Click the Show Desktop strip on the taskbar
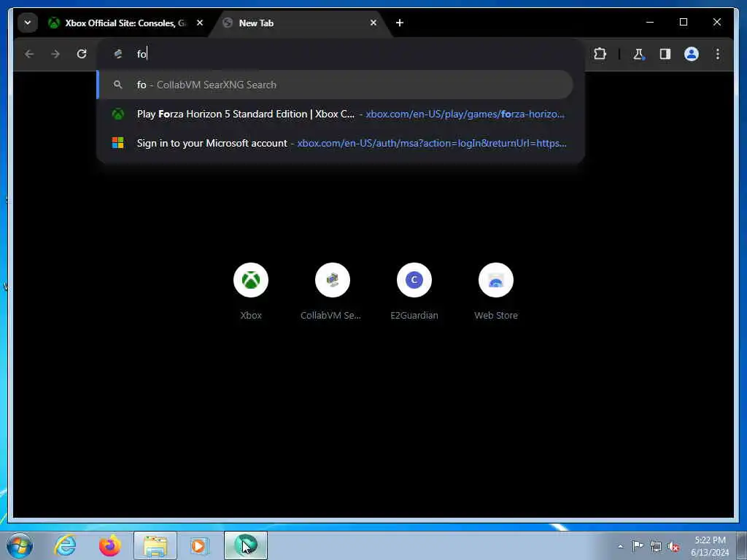 click(x=742, y=545)
